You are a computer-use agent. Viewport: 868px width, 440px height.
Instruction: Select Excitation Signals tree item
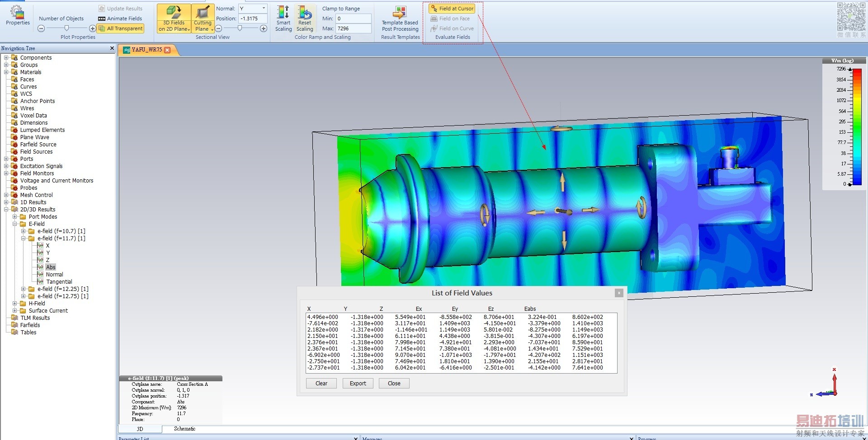click(x=41, y=166)
